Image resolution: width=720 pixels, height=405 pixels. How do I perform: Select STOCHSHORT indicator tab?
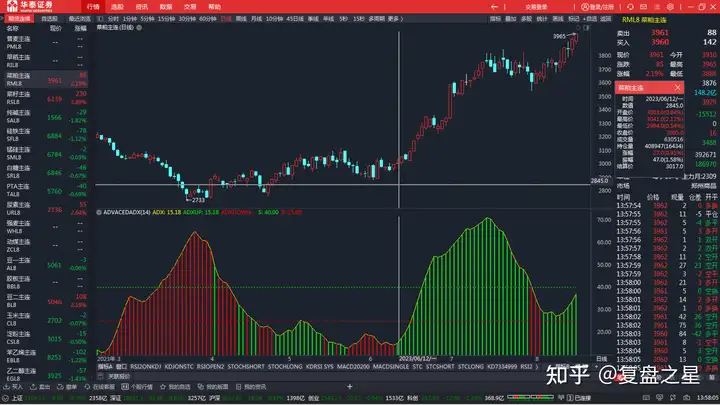(x=246, y=367)
